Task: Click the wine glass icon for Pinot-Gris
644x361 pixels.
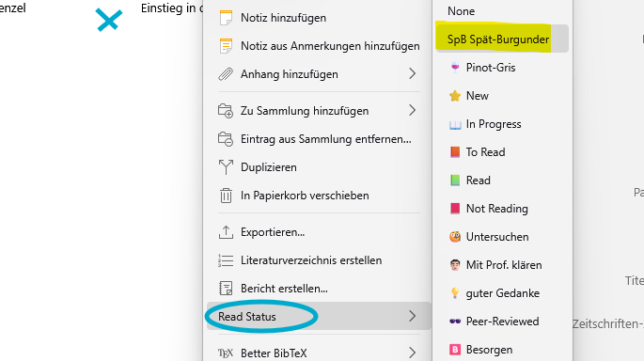Action: (x=455, y=68)
